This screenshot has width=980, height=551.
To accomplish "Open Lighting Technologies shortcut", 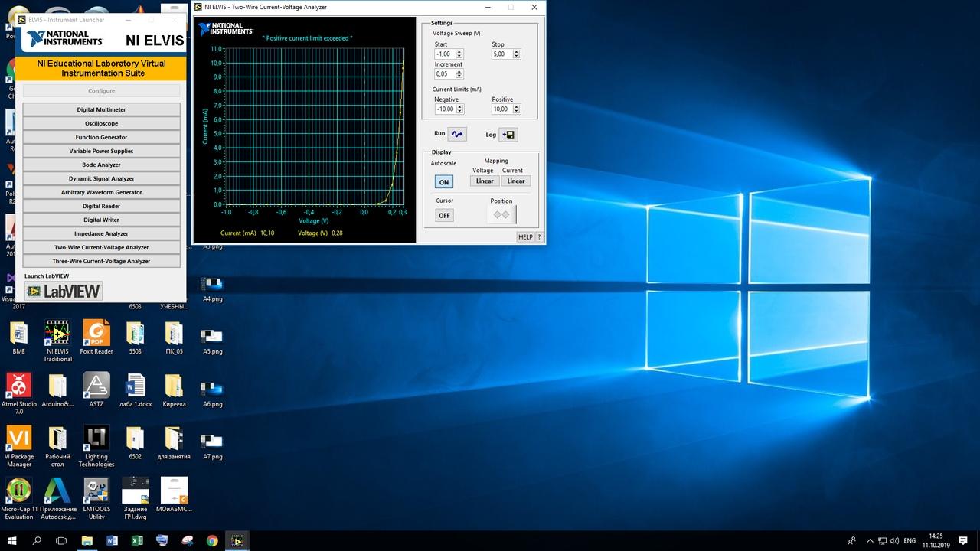I will point(96,446).
